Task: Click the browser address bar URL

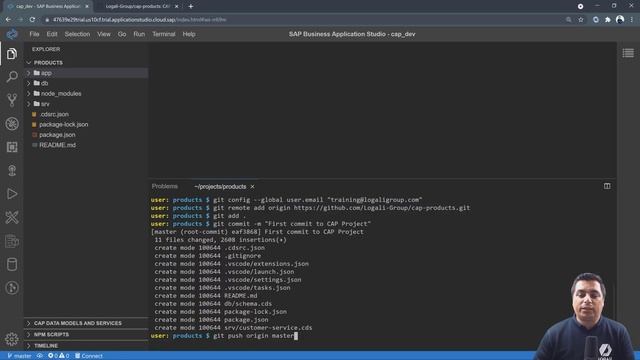Action: (140, 20)
